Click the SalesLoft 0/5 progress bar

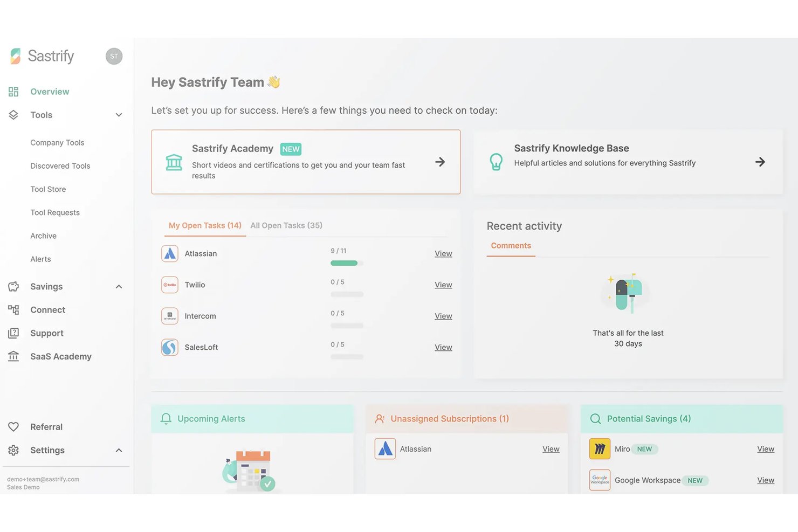(x=347, y=357)
